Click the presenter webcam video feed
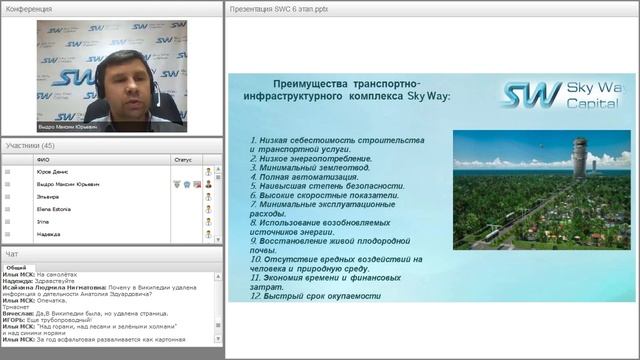Image resolution: width=640 pixels, height=360 pixels. pos(112,76)
